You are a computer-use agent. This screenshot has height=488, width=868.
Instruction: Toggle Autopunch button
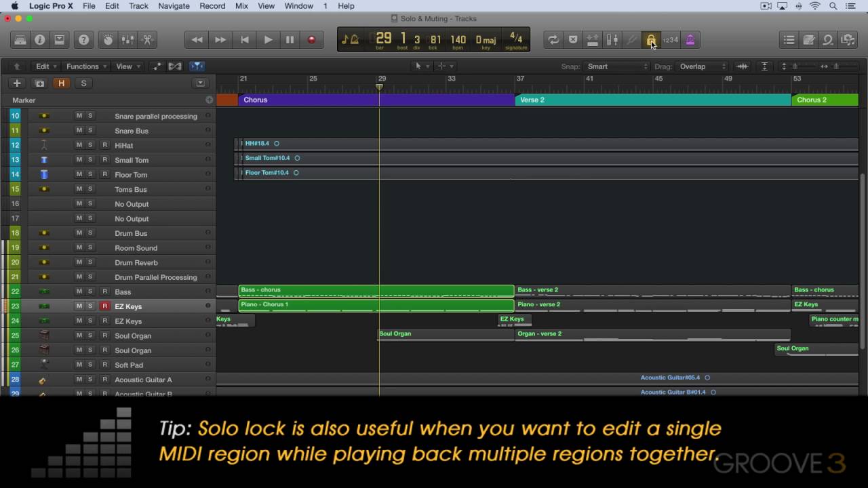[593, 40]
